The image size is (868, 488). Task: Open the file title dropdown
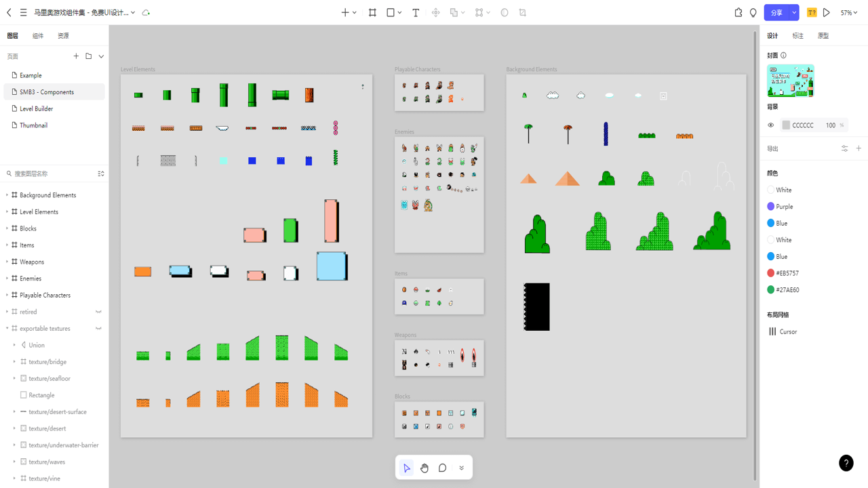click(x=133, y=12)
